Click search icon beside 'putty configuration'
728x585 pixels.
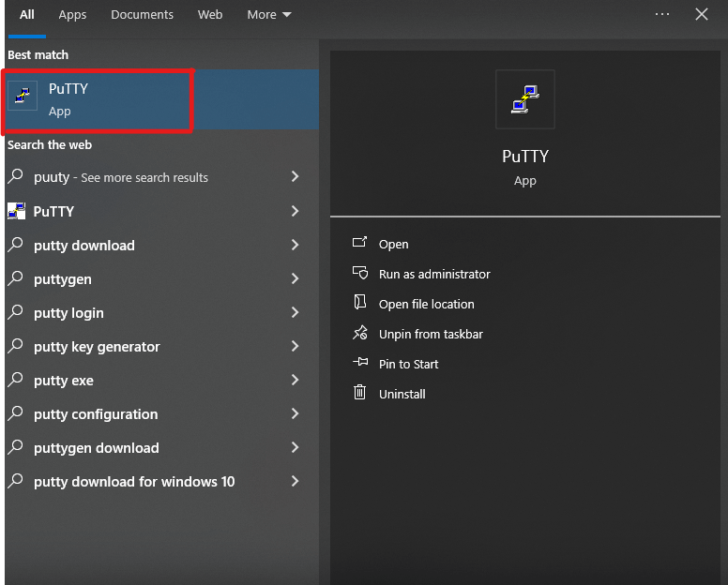pyautogui.click(x=16, y=413)
